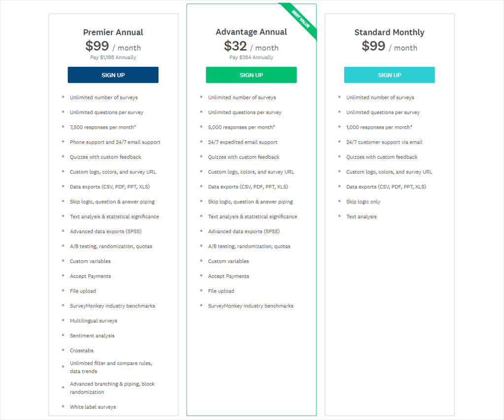Click the Premier Annual SIGN UP button
The height and width of the screenshot is (420, 504).
[113, 75]
